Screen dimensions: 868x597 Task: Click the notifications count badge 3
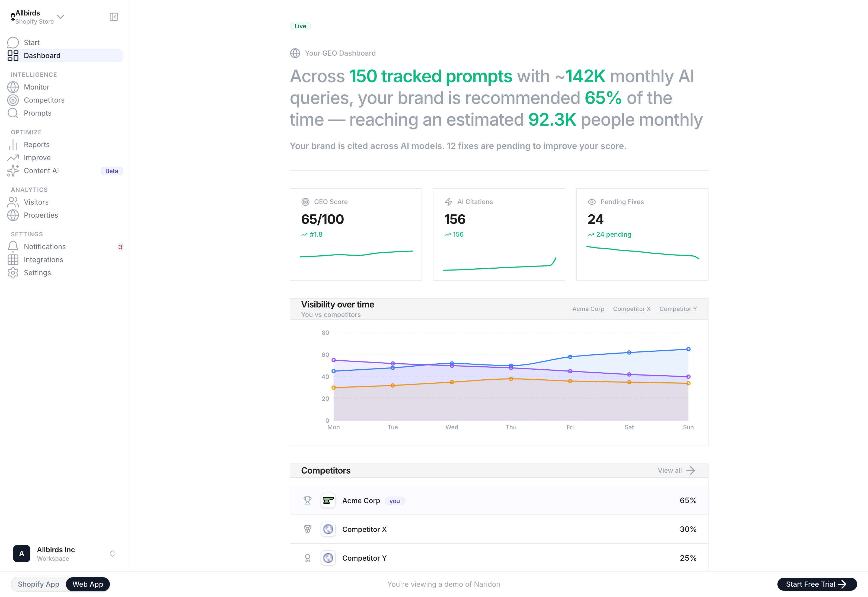click(x=121, y=247)
